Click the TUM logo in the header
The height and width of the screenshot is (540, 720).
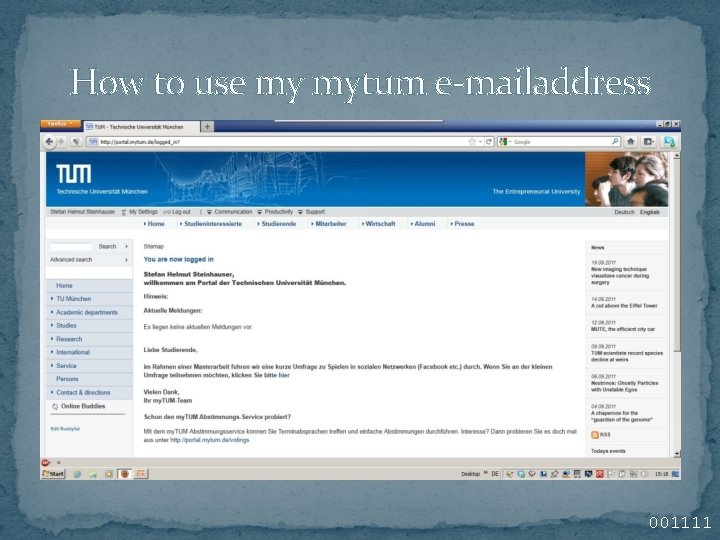pos(73,174)
